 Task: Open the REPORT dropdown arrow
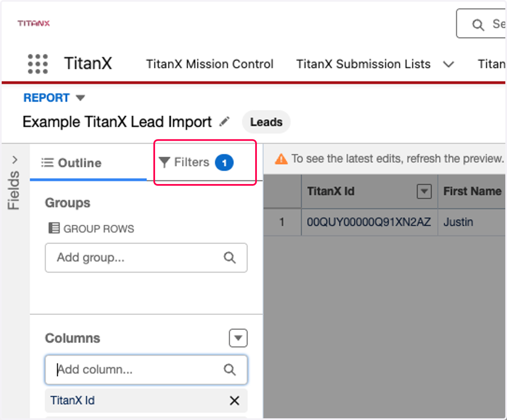click(80, 98)
